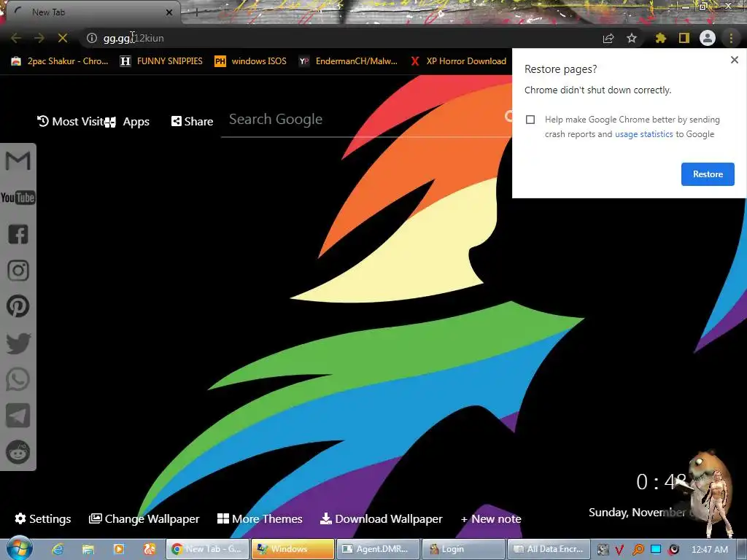This screenshot has width=747, height=560.
Task: Open Twitter sidebar shortcut
Action: [18, 343]
